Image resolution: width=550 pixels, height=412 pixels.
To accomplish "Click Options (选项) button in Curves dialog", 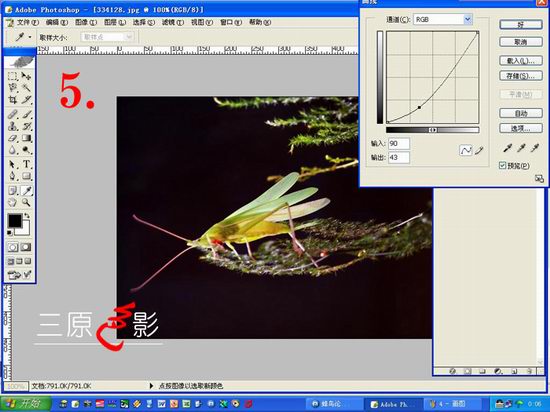I will pyautogui.click(x=521, y=128).
